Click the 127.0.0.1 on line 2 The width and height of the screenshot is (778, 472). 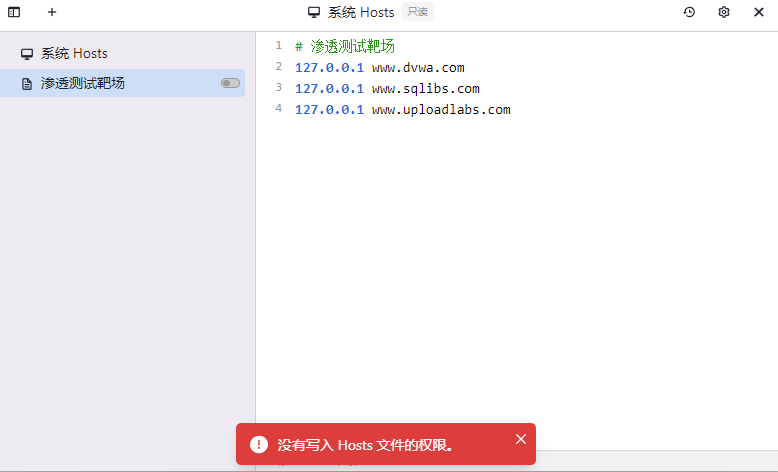[329, 67]
